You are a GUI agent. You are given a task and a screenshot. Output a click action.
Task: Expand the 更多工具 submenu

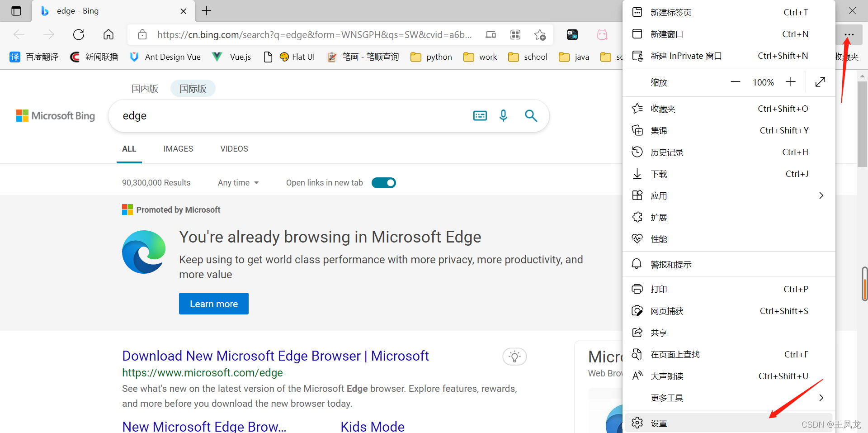pyautogui.click(x=729, y=398)
